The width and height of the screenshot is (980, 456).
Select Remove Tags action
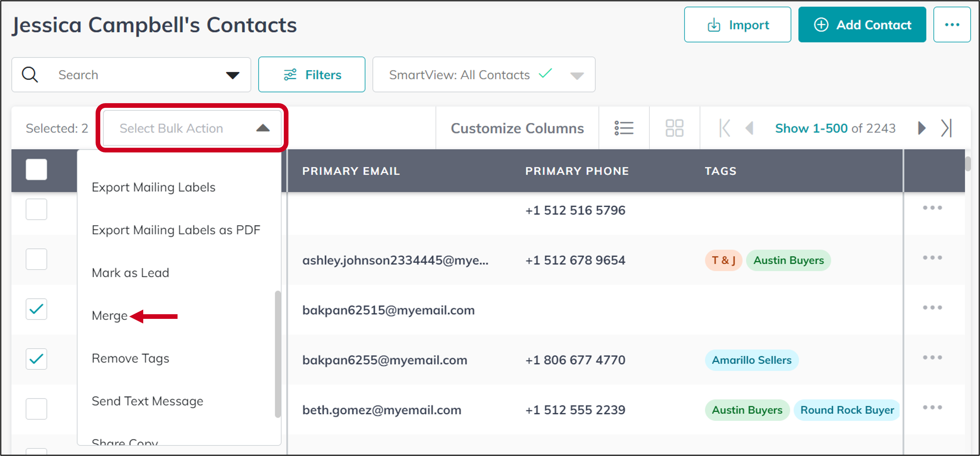[130, 358]
